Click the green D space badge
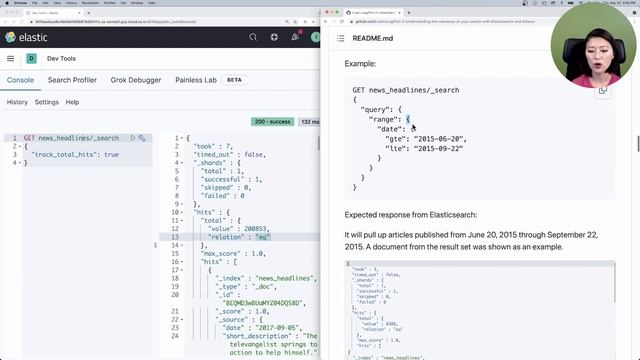Screen dimensions: 640x360 (31, 58)
